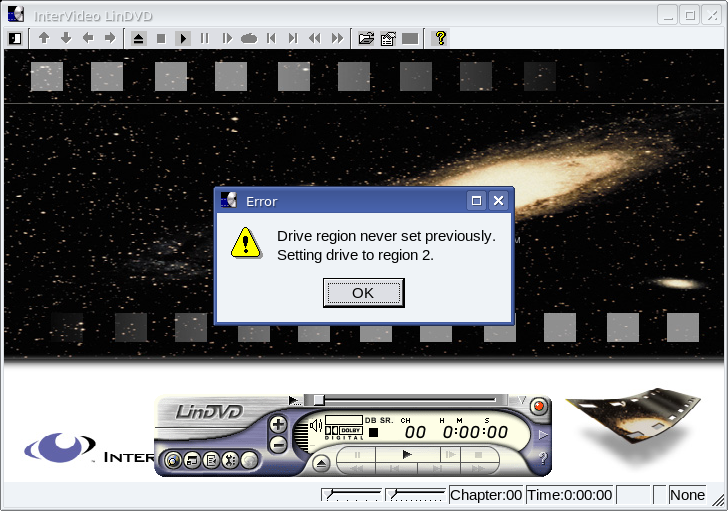Click the InterVideo eye logo
This screenshot has height=511, width=728.
pyautogui.click(x=59, y=447)
